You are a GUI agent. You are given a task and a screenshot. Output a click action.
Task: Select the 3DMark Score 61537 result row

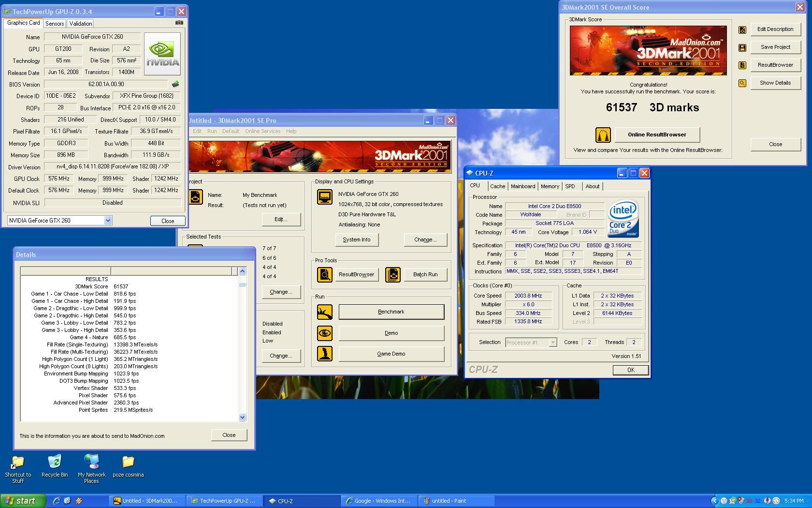130,286
